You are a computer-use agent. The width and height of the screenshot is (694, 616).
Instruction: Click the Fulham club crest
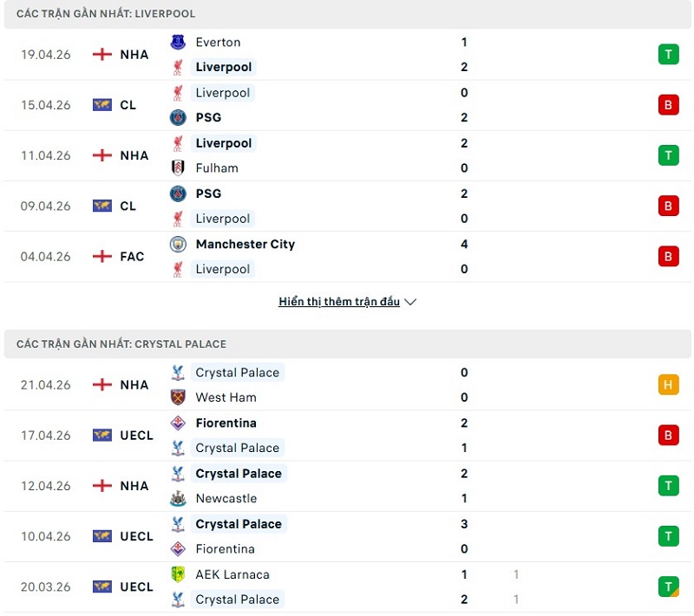tap(177, 167)
